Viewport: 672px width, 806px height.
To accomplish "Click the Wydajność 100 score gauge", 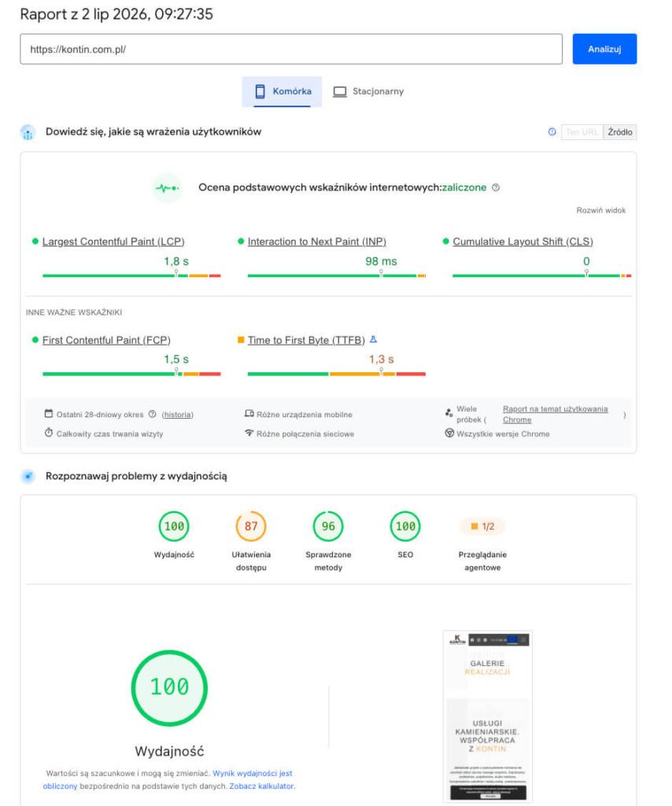I will [x=174, y=527].
